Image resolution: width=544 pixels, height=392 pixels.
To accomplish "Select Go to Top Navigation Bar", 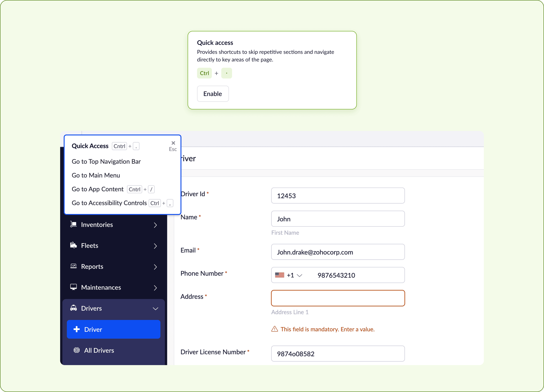I will pos(106,161).
